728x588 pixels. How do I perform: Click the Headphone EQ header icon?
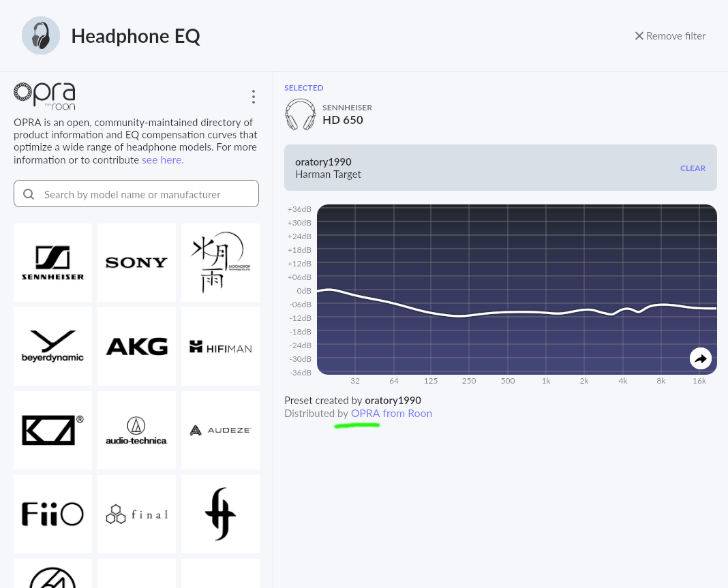point(41,35)
